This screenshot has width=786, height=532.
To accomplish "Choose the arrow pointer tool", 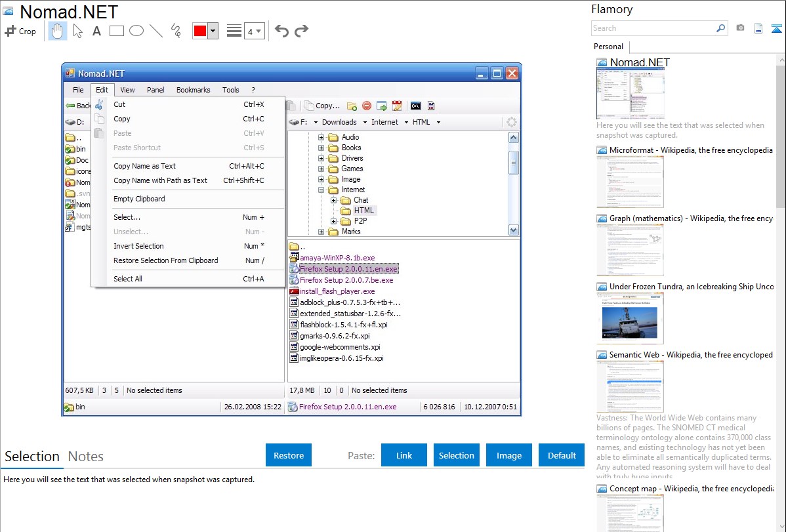I will [x=77, y=31].
